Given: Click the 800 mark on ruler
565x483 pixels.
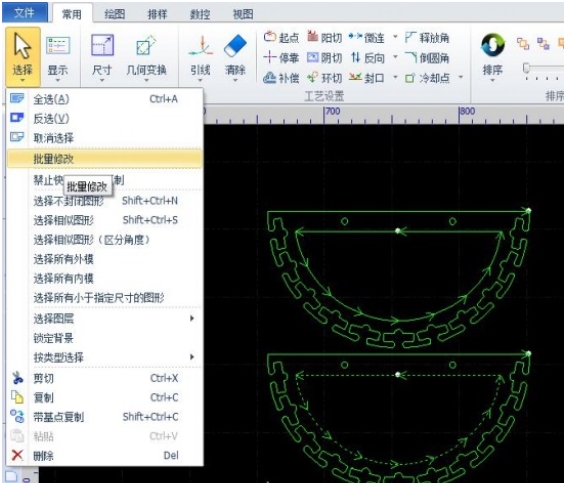Looking at the screenshot, I should [467, 111].
